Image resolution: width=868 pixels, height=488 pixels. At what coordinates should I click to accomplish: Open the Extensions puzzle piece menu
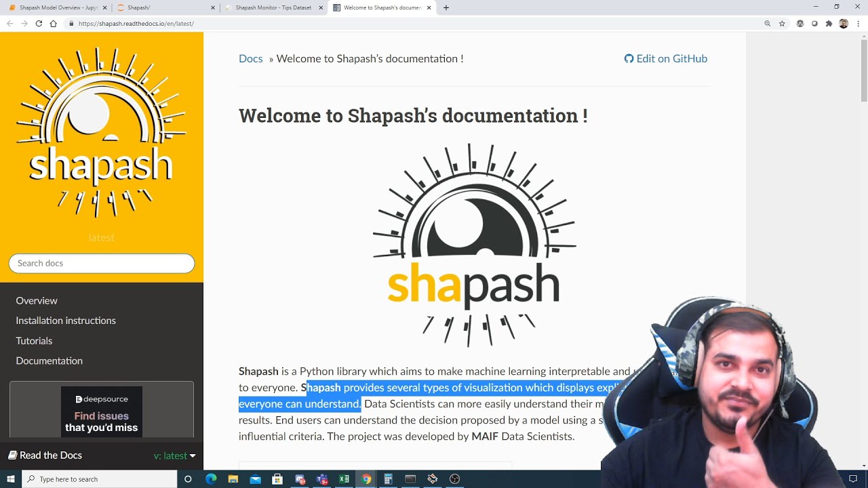point(829,23)
